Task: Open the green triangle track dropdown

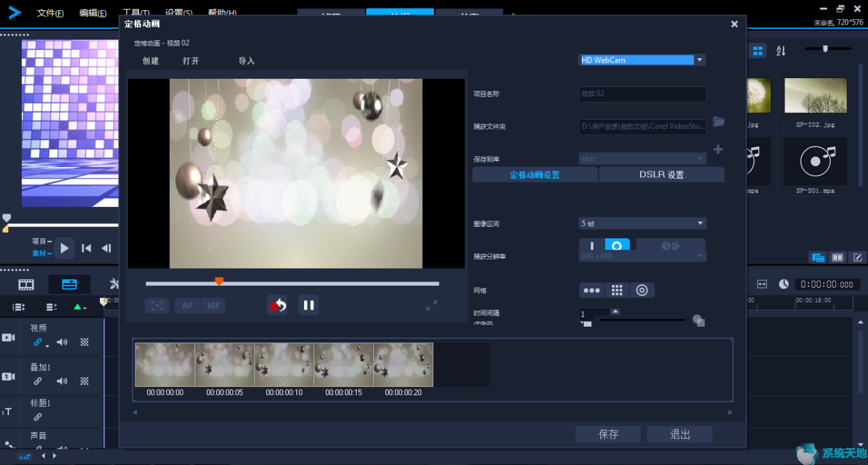Action: [80, 307]
